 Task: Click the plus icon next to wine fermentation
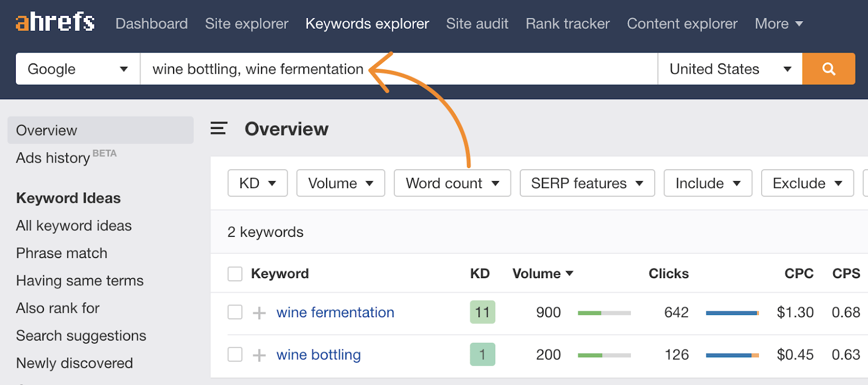[259, 313]
